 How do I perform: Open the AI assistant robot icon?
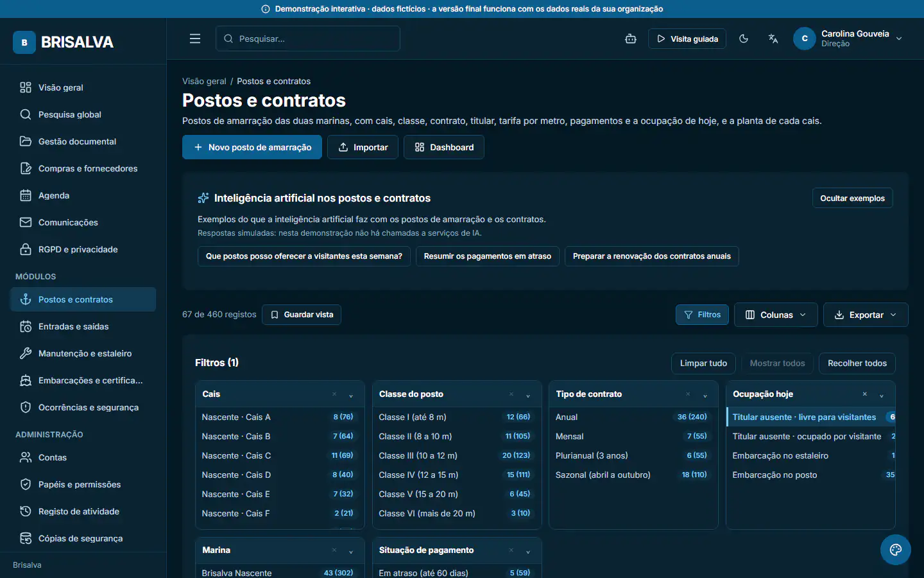tap(631, 39)
